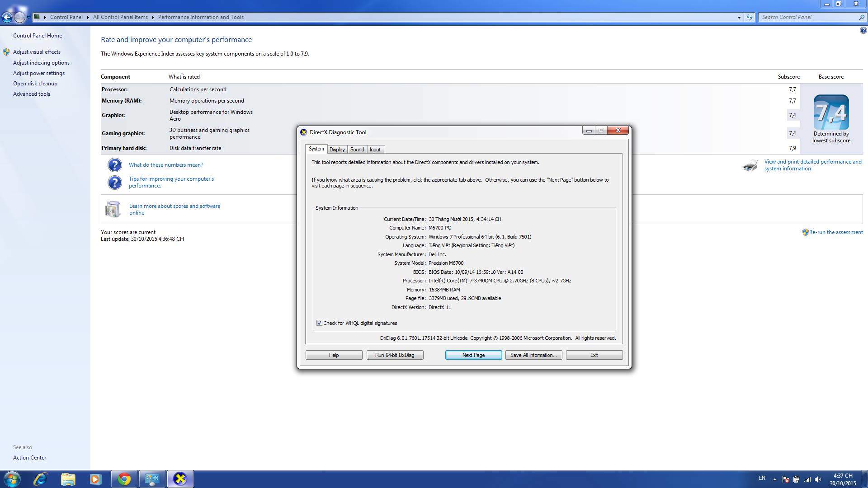Expand the arrow after All Control Panel Items
This screenshot has width=868, height=488.
point(153,17)
